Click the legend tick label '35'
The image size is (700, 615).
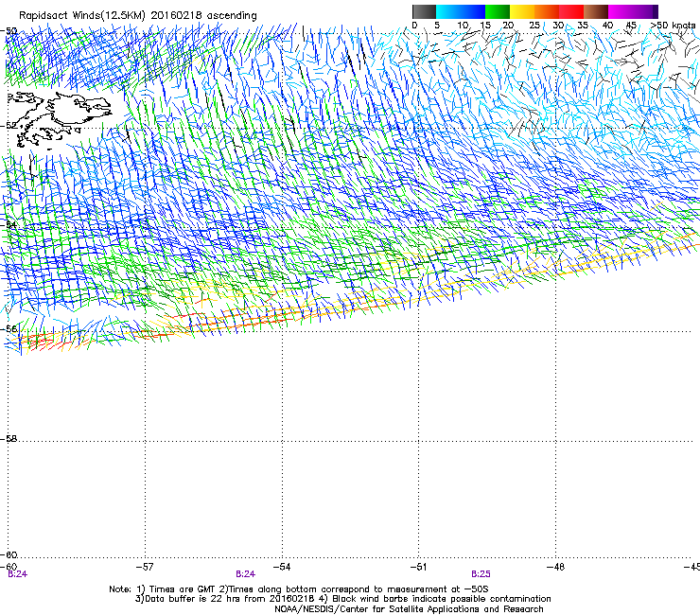[583, 26]
